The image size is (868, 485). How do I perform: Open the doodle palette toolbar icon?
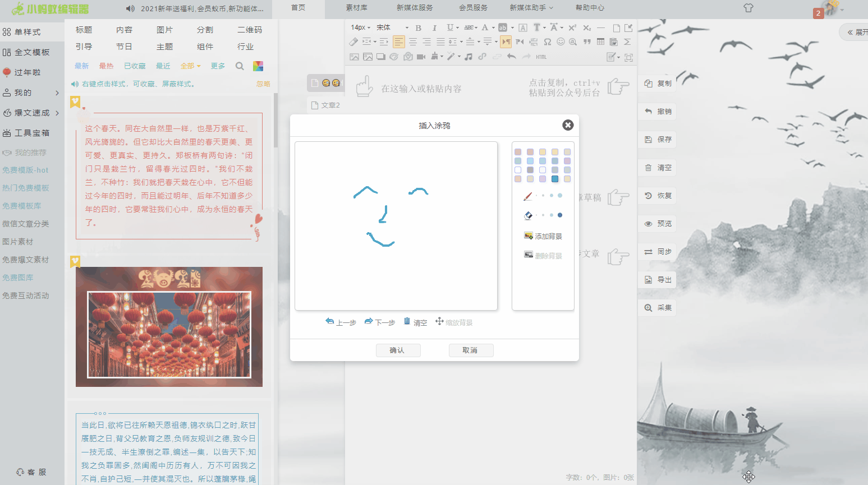(x=394, y=57)
